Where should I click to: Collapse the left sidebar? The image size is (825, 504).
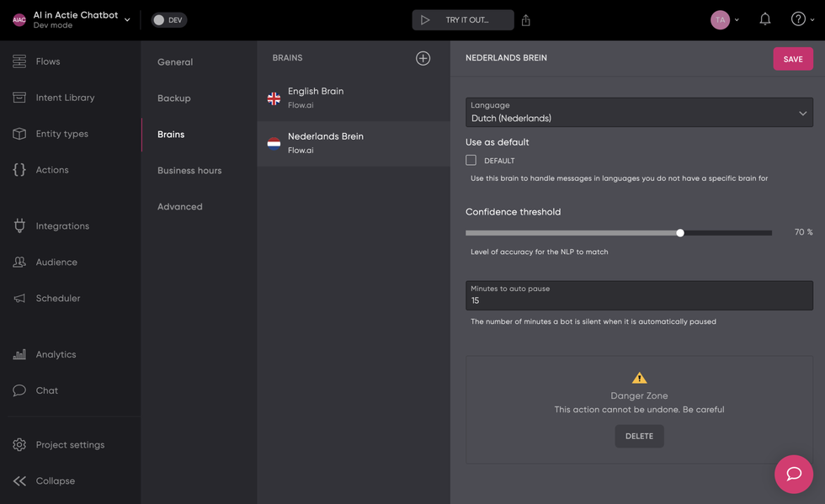(55, 481)
